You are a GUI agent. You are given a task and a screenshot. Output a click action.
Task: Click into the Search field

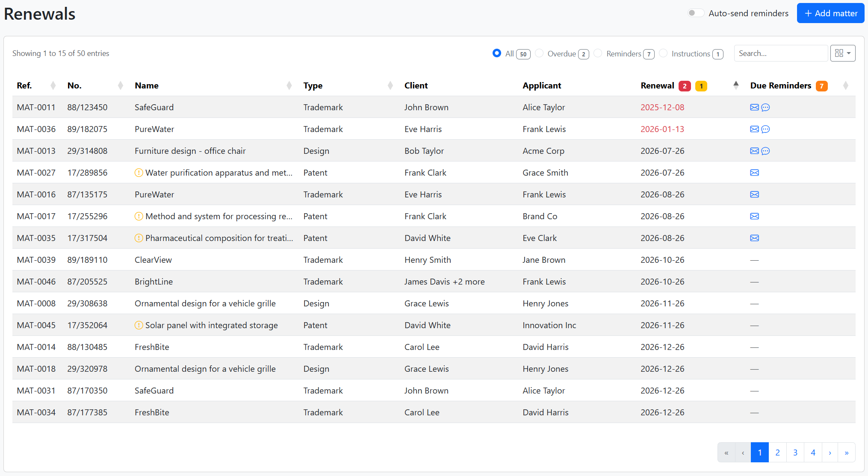[780, 53]
